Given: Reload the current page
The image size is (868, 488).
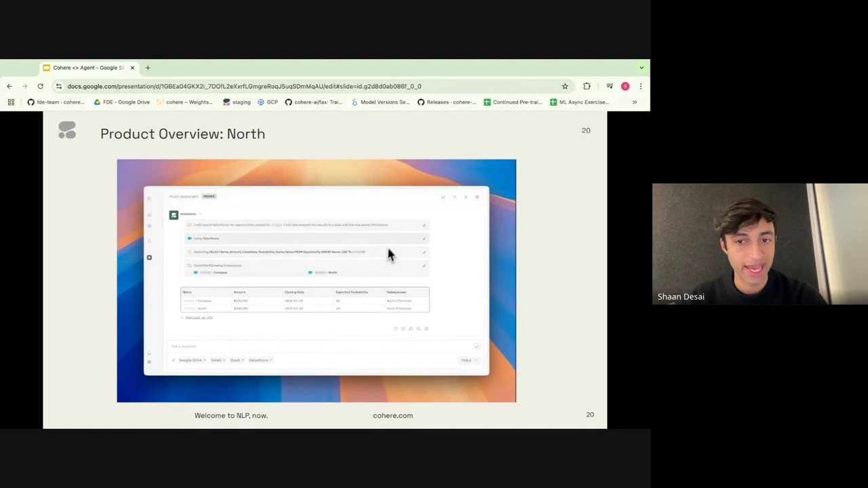Looking at the screenshot, I should (x=41, y=86).
